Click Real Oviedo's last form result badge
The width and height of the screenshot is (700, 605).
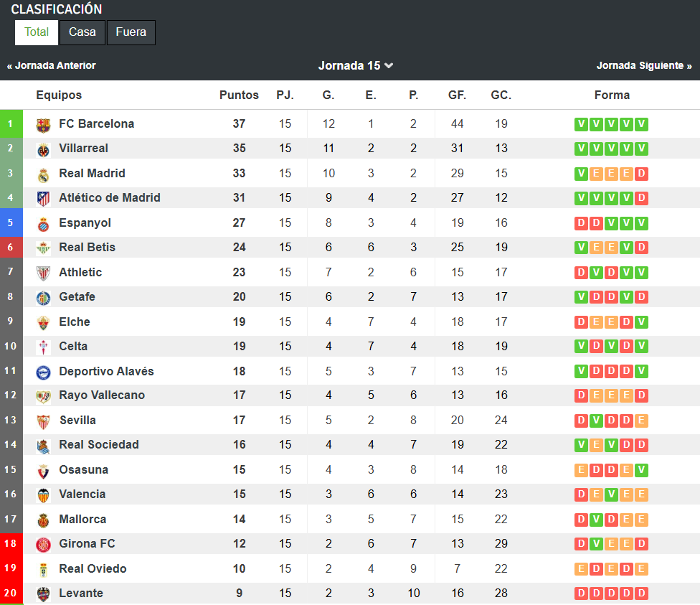[x=641, y=569]
